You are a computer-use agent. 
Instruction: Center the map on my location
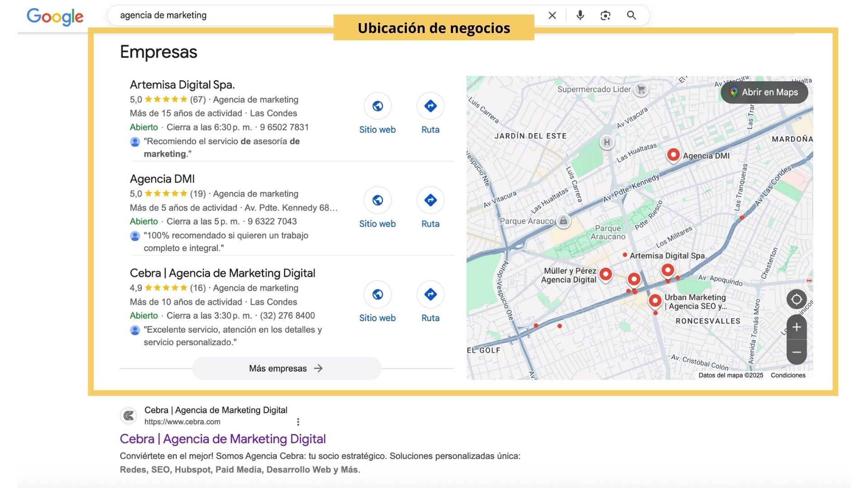tap(797, 299)
